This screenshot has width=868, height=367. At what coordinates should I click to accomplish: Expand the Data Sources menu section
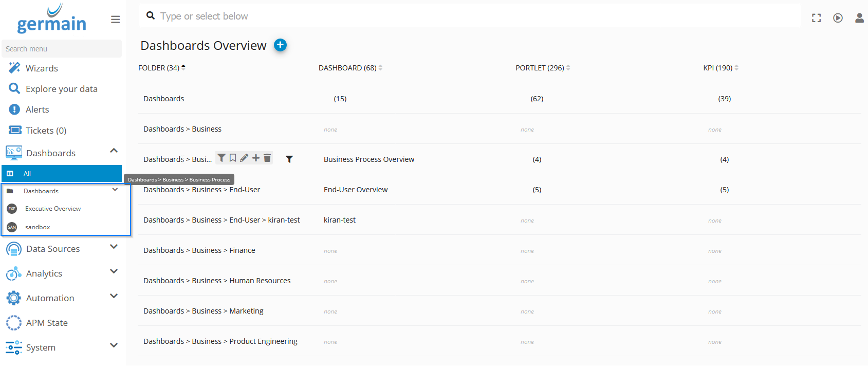pyautogui.click(x=114, y=247)
